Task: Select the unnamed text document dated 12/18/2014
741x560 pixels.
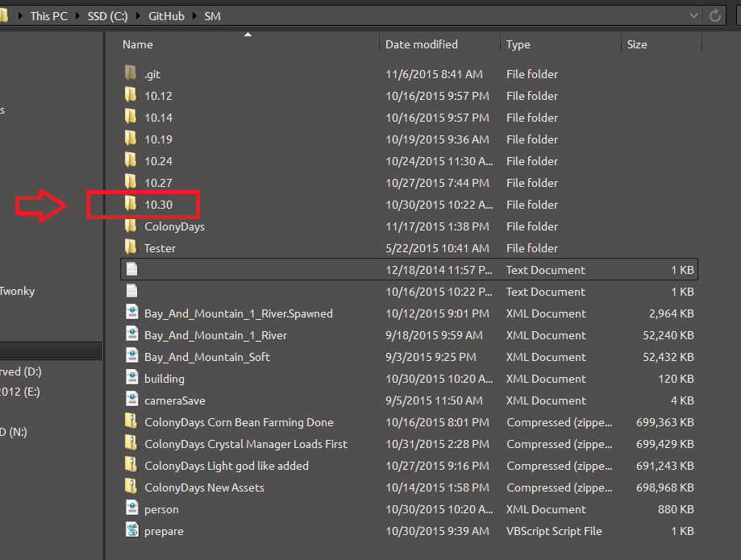Action: coord(410,269)
